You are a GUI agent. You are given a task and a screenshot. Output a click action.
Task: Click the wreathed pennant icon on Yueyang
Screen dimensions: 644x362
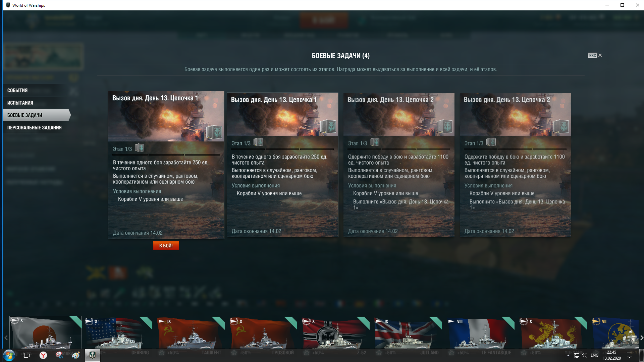[524, 321]
